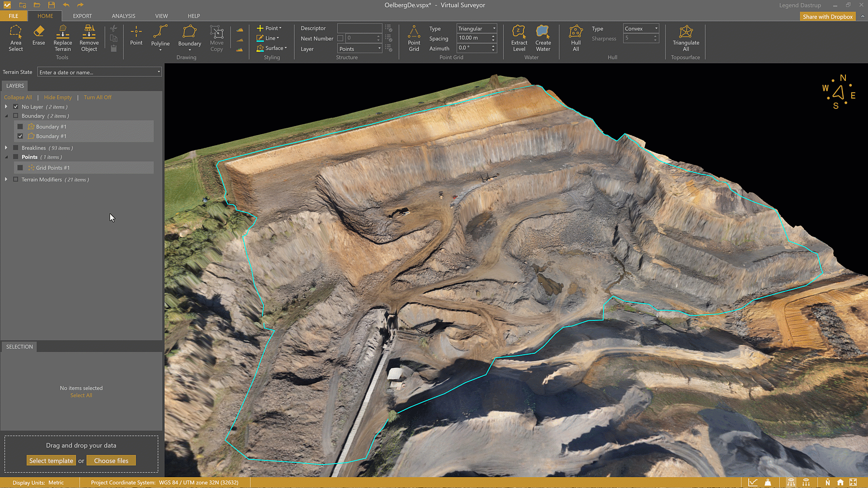Open the Point Grid tool
The image size is (868, 488).
point(414,38)
